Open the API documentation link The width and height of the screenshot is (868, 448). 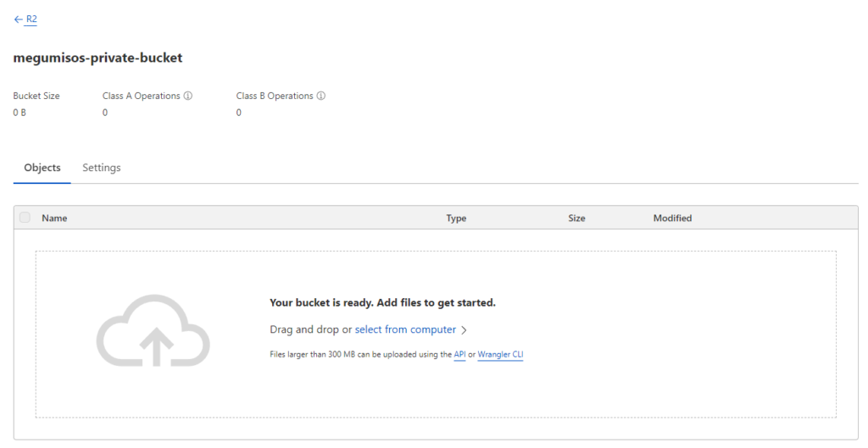[x=459, y=355]
